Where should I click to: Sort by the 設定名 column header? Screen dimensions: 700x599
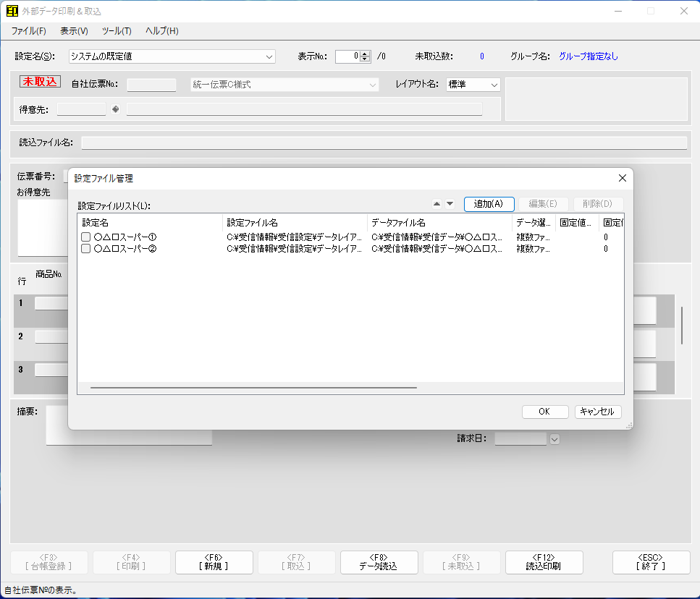(150, 223)
